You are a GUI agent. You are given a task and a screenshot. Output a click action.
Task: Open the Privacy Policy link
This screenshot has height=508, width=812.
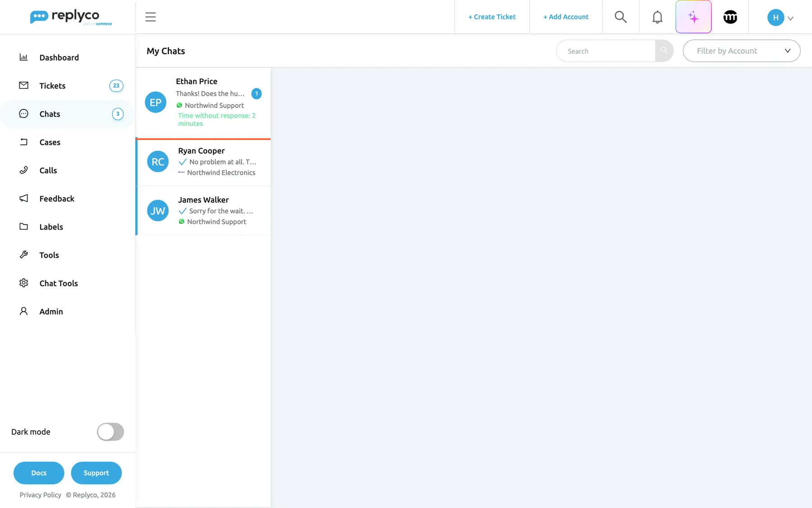click(x=41, y=495)
